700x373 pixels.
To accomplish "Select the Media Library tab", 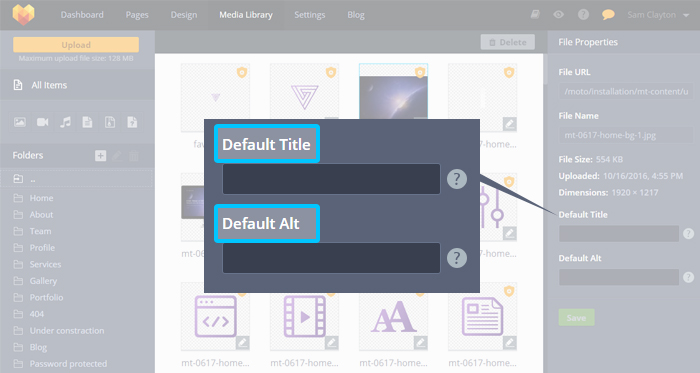I will pyautogui.click(x=246, y=15).
